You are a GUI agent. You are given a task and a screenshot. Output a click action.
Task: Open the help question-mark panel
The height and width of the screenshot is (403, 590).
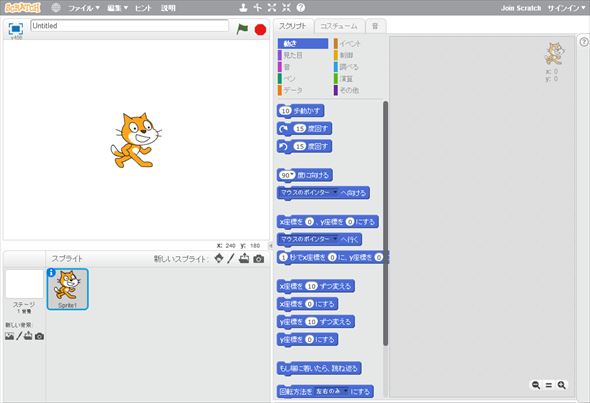point(584,42)
